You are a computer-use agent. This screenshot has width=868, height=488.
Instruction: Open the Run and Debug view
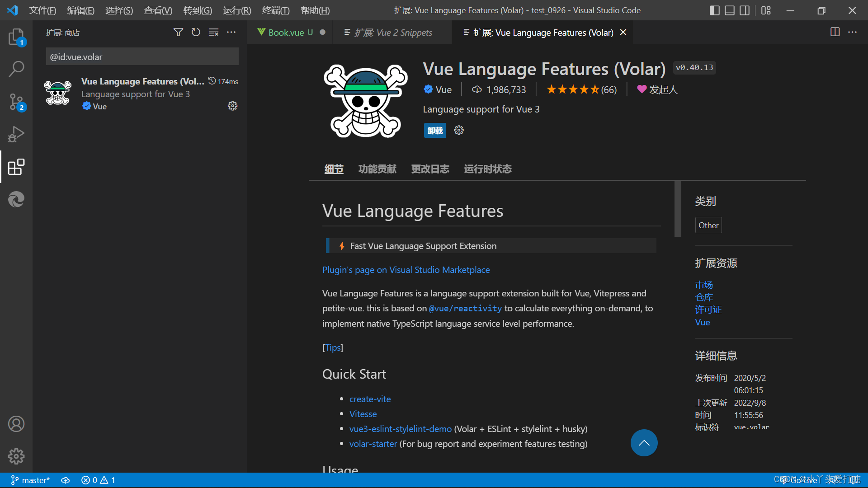[x=16, y=134]
